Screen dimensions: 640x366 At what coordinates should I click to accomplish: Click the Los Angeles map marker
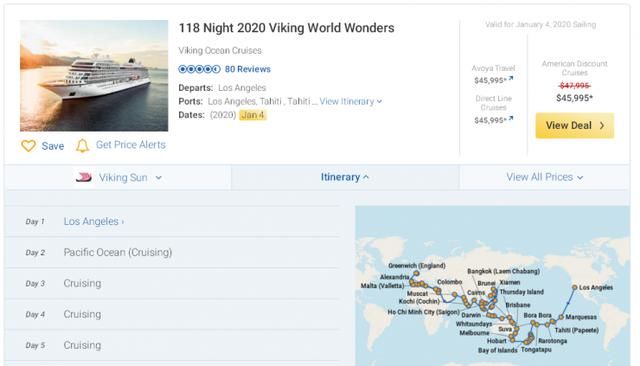pyautogui.click(x=574, y=287)
